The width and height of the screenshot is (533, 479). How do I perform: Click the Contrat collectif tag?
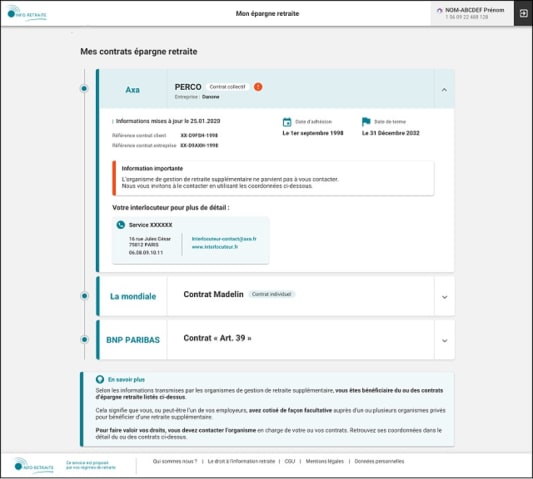point(227,87)
